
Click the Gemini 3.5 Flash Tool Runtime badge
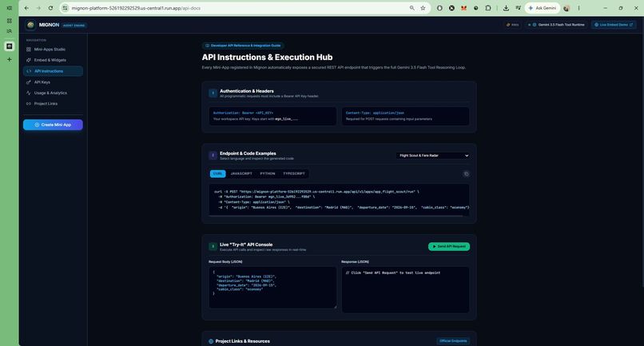[556, 25]
